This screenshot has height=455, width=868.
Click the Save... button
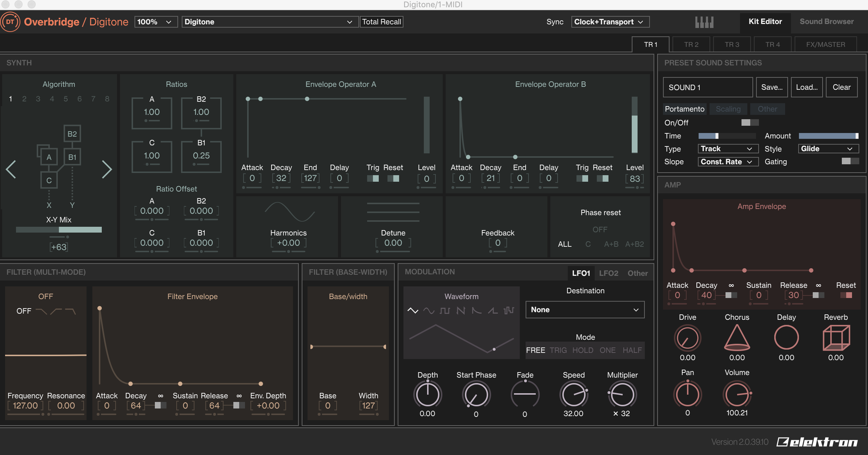click(x=772, y=87)
